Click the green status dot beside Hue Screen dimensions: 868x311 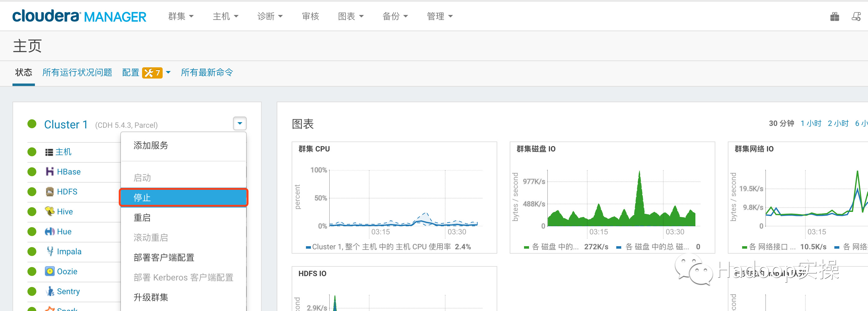(32, 232)
